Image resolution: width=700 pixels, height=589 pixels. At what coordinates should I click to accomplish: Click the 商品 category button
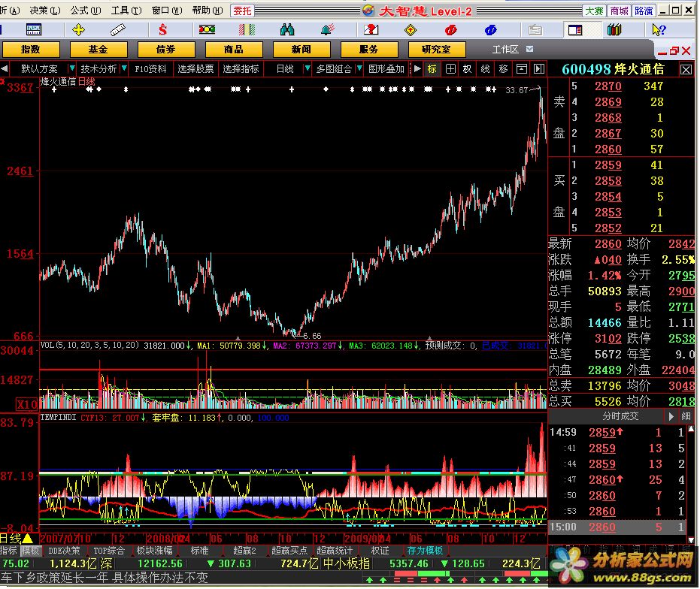pyautogui.click(x=234, y=49)
